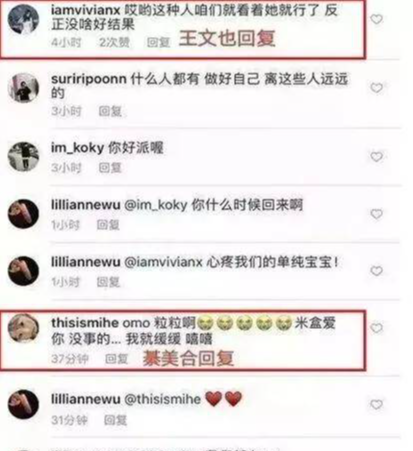413x451 pixels.
Task: View im_koky's avatar
Action: (x=23, y=157)
